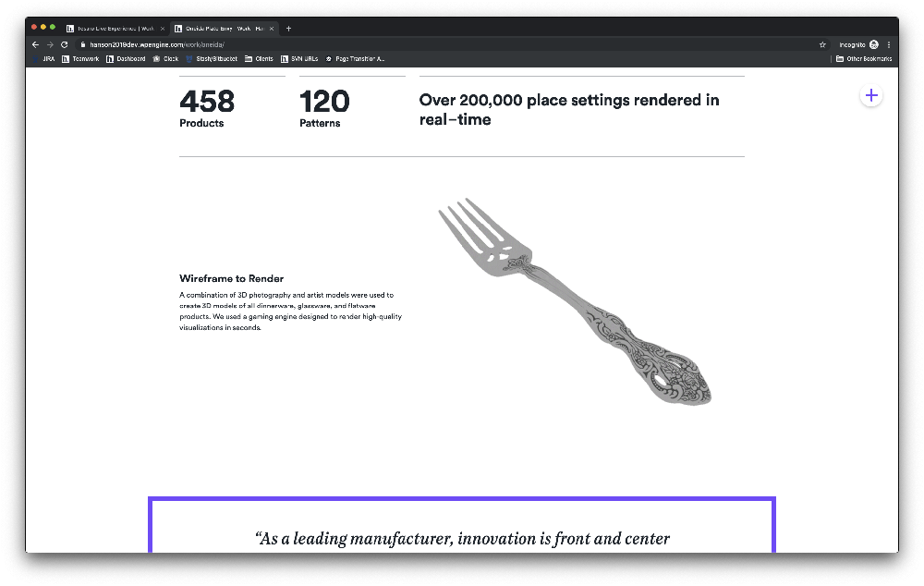Bookmark this page with the star icon
The image size is (924, 586).
coord(822,44)
